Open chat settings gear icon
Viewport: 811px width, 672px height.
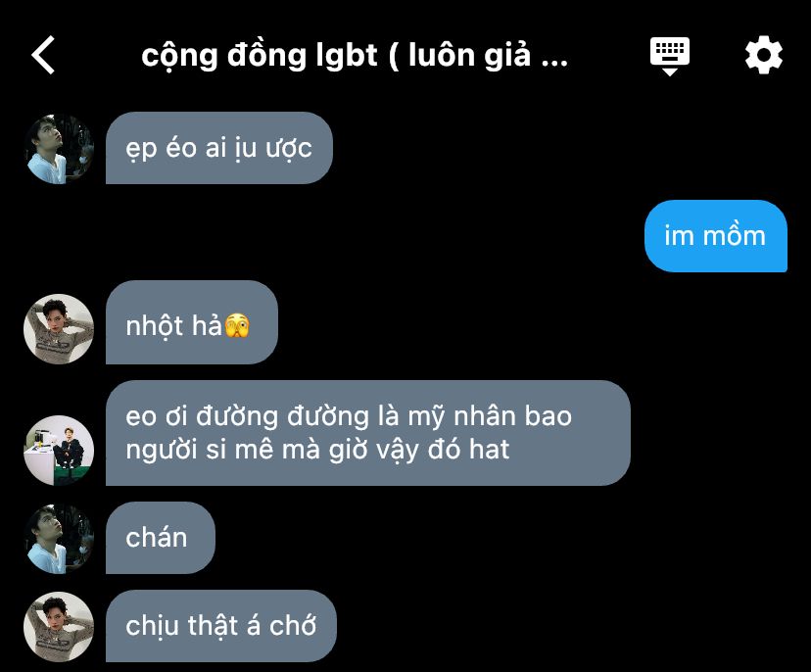coord(763,55)
